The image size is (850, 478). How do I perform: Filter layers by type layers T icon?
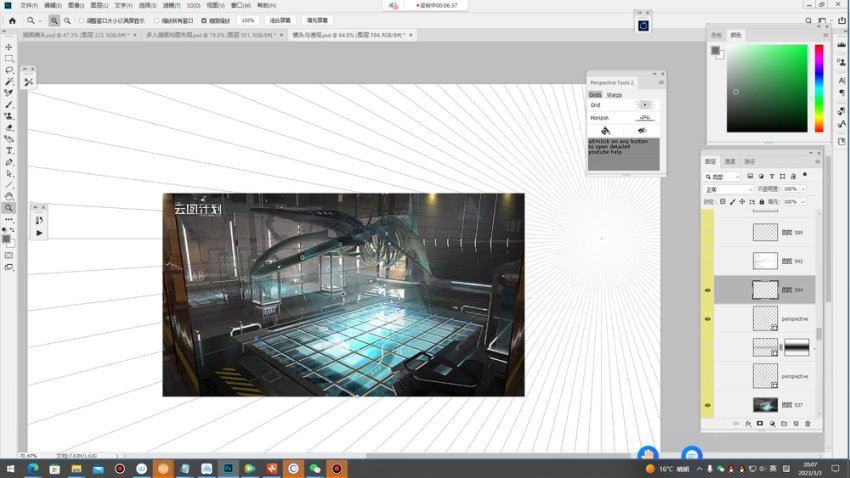tap(772, 177)
